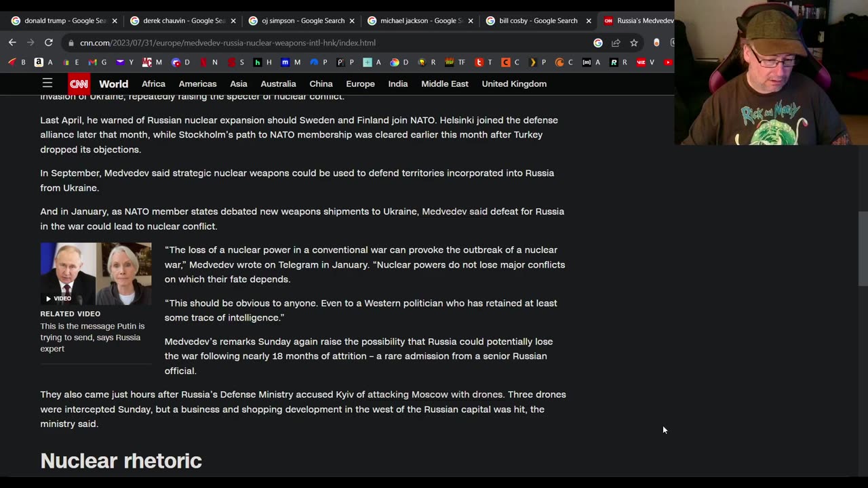Image resolution: width=868 pixels, height=488 pixels.
Task: Open the Plex bookmark
Action: (x=537, y=62)
